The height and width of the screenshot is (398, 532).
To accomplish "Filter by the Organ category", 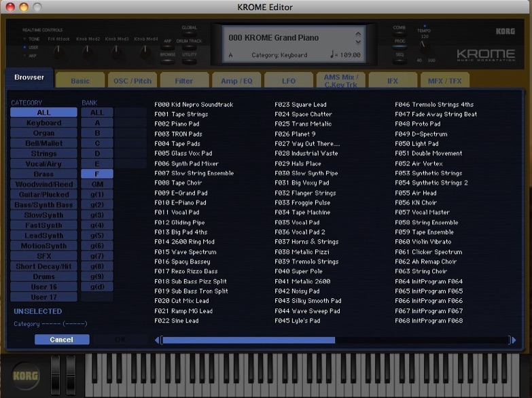I will click(43, 133).
